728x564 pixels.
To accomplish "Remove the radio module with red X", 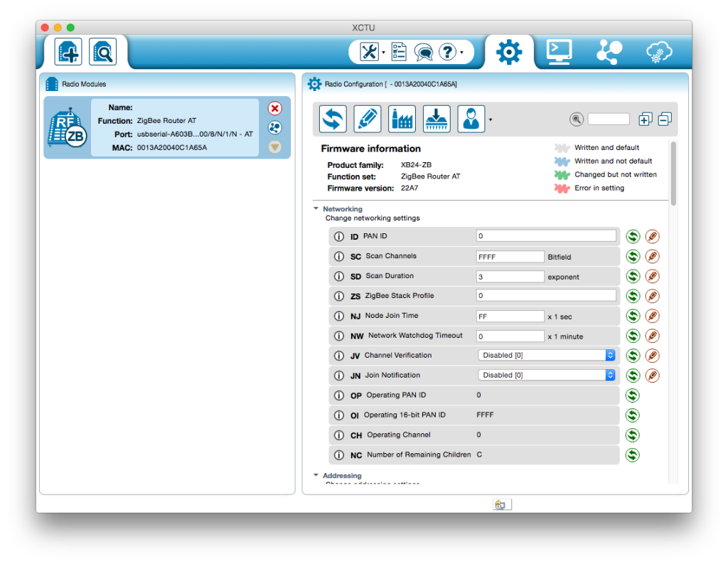I will pyautogui.click(x=275, y=108).
